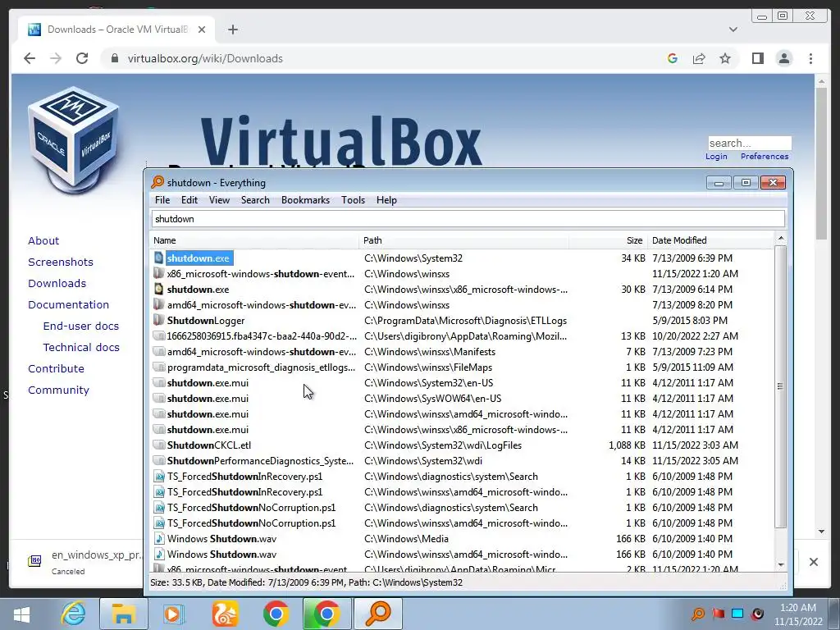
Task: Select Windows Shutdown.wav in C:\Windows\Media
Action: (221, 538)
